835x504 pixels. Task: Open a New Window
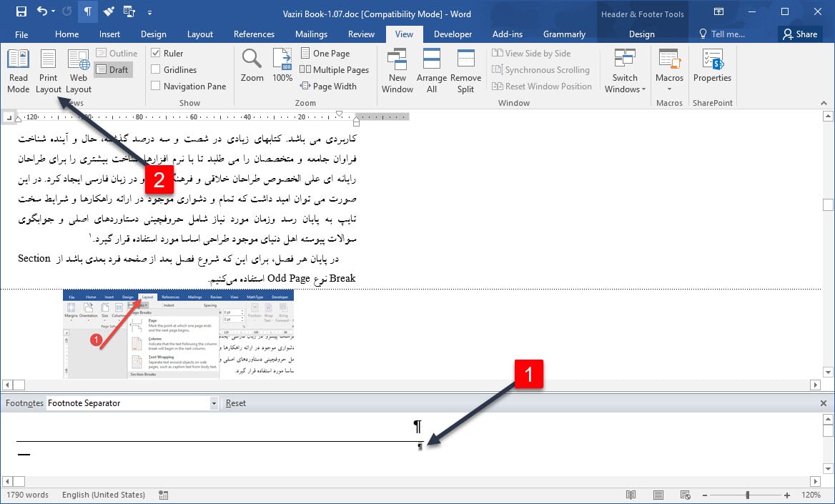pyautogui.click(x=397, y=71)
